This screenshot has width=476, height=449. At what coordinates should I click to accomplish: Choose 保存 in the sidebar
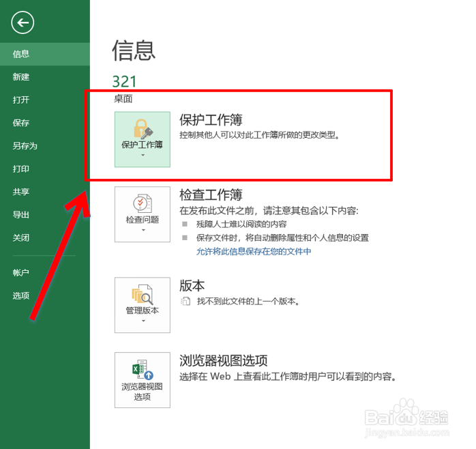(x=45, y=123)
